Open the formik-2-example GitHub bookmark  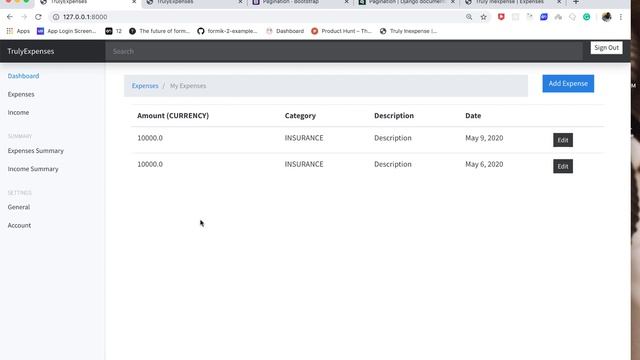click(x=227, y=31)
